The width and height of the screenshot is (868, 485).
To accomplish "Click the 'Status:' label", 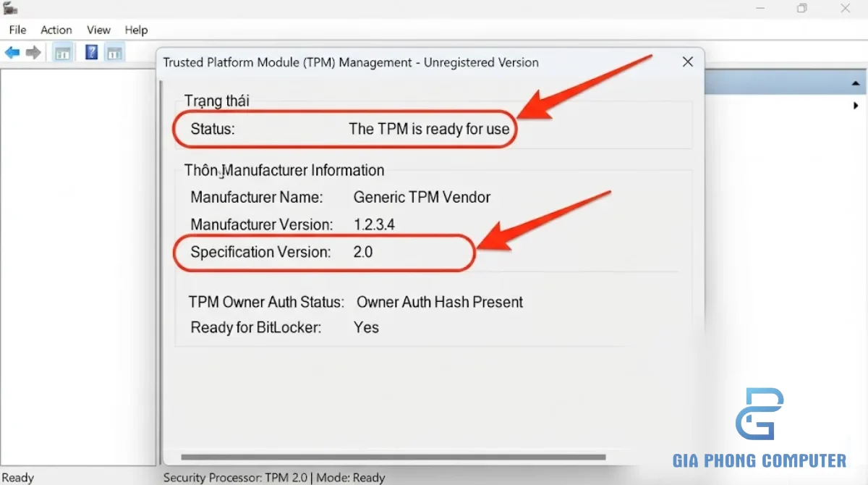I will point(213,130).
